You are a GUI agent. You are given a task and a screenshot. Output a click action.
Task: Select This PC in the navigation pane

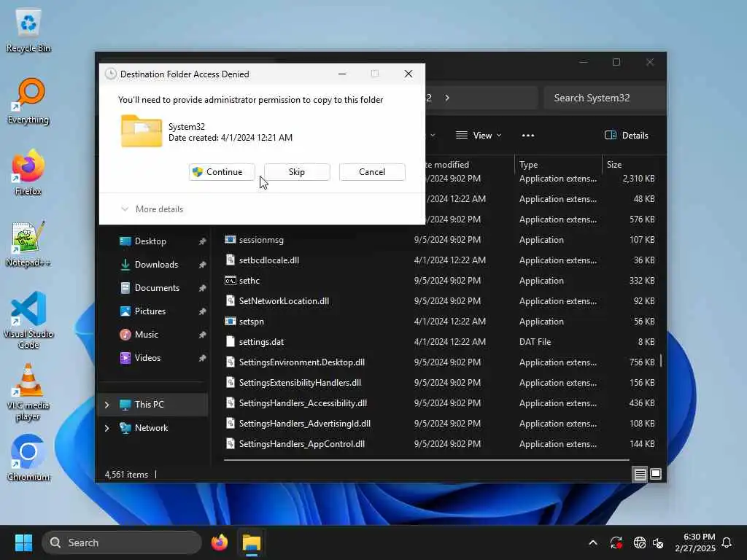click(x=149, y=405)
